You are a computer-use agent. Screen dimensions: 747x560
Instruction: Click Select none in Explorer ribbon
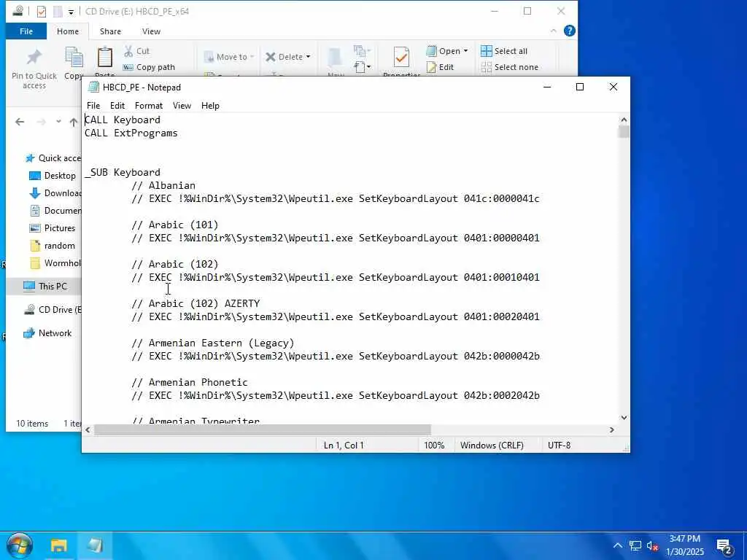510,67
